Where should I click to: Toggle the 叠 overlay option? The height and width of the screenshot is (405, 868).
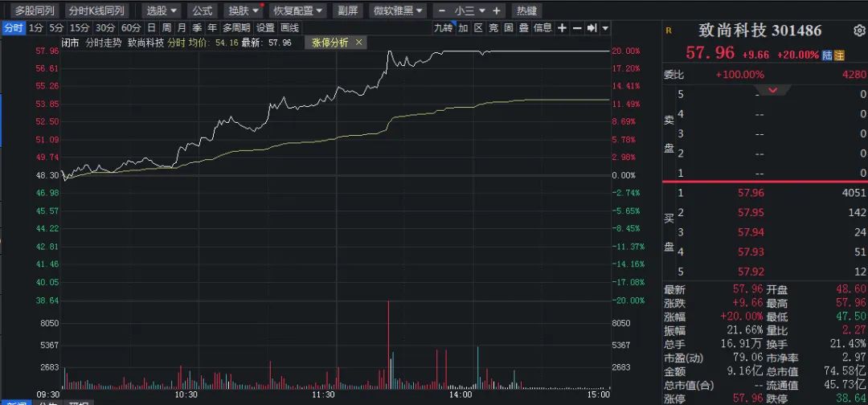pos(523,28)
